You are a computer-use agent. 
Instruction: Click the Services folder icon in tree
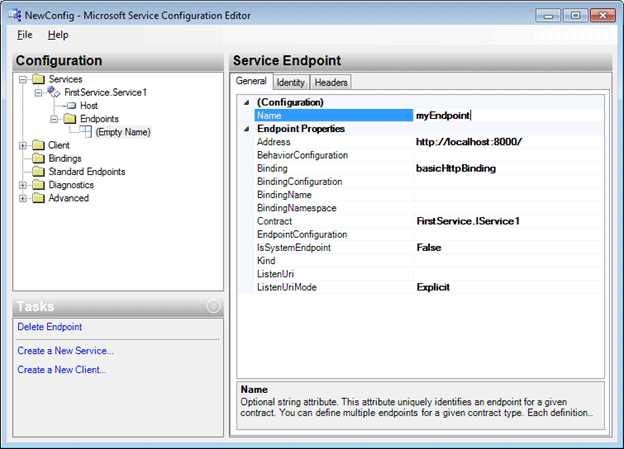tap(39, 79)
